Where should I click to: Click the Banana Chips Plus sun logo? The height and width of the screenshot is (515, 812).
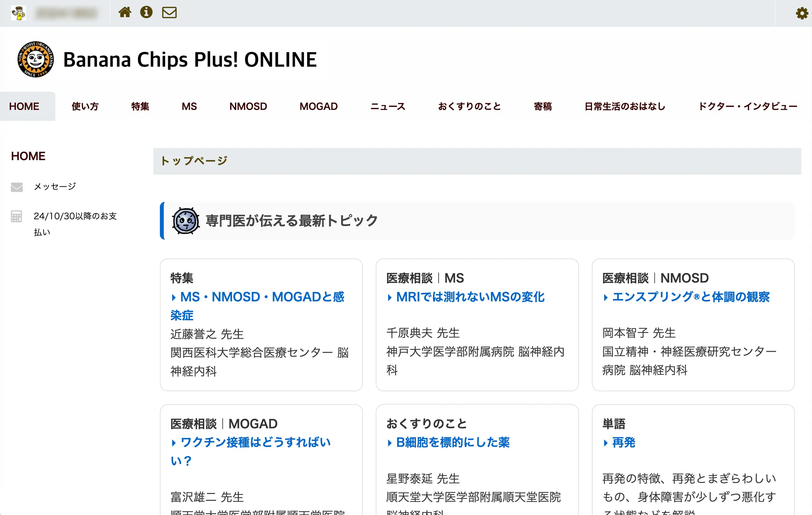click(x=36, y=59)
